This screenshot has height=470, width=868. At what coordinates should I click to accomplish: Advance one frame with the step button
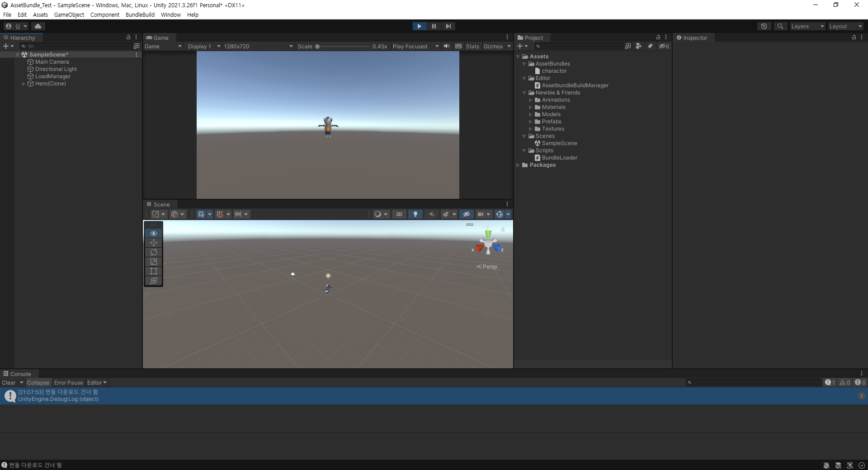pyautogui.click(x=448, y=26)
